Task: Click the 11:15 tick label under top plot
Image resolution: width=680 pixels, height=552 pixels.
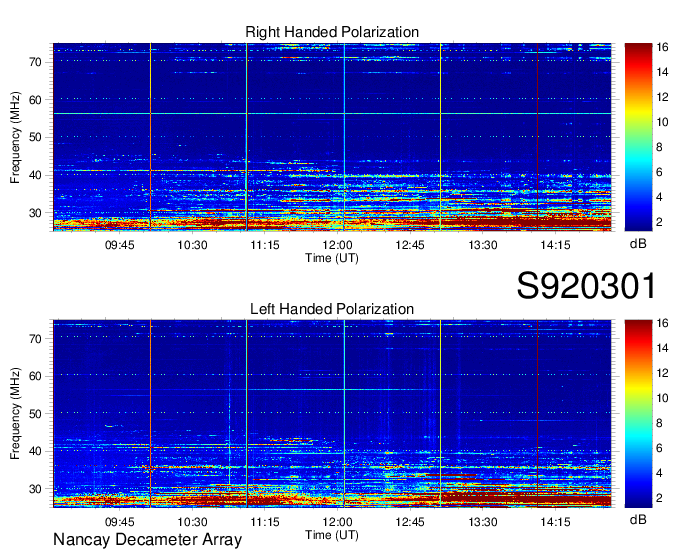Action: coord(265,245)
